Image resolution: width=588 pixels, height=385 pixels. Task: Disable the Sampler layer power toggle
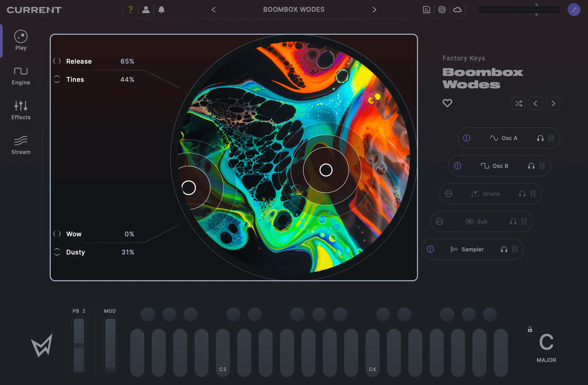tap(431, 249)
